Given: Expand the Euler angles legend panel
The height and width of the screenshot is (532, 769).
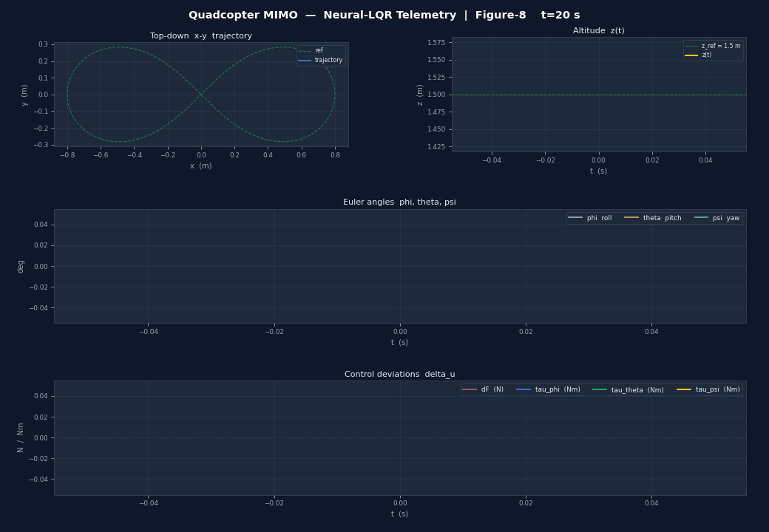Looking at the screenshot, I should [654, 217].
